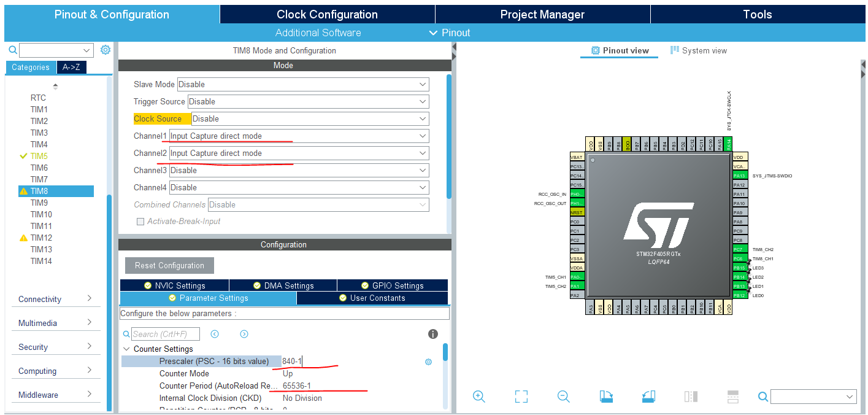Open the Trigger Source dropdown

308,101
